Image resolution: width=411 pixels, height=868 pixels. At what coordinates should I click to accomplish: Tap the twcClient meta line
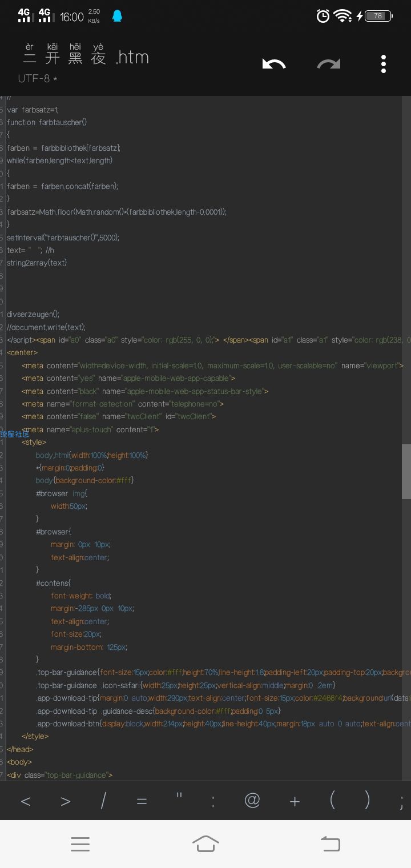(x=119, y=416)
